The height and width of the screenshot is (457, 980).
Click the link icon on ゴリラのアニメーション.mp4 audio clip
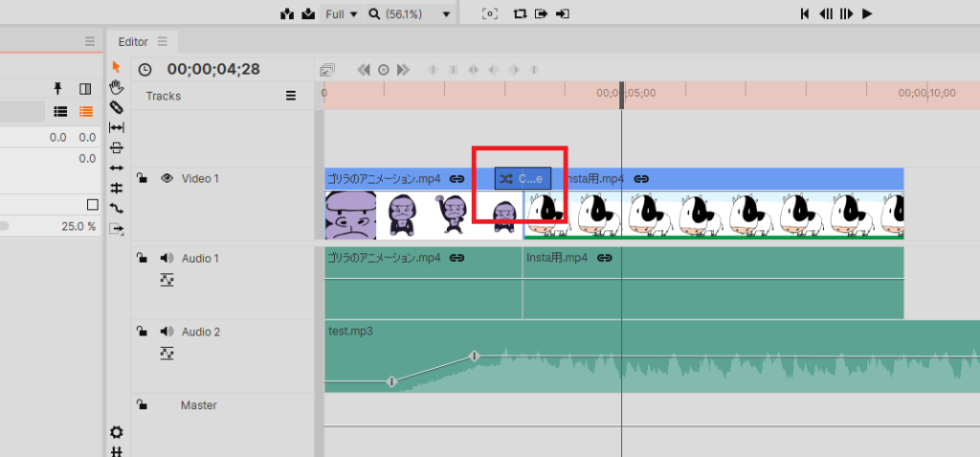(x=457, y=258)
